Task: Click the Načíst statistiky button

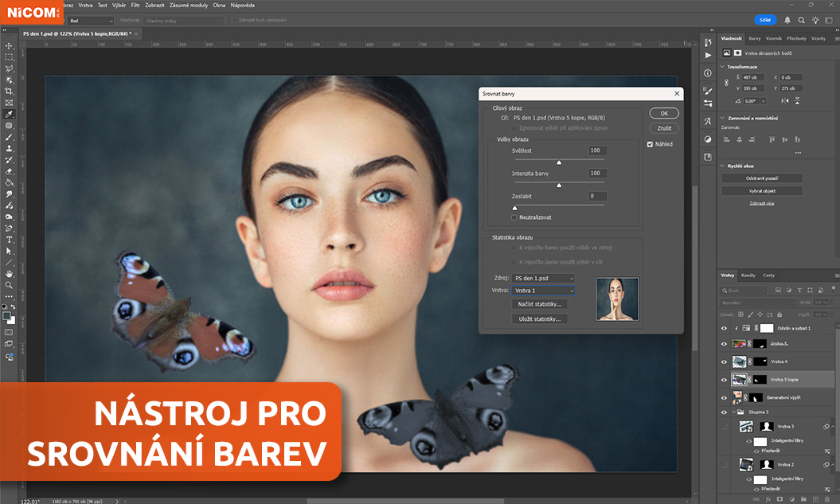Action: pyautogui.click(x=539, y=304)
